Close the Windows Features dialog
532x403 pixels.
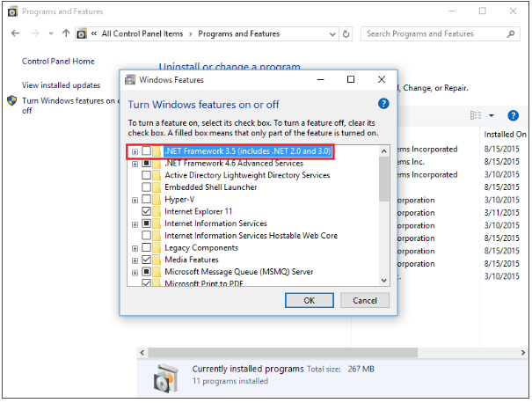tap(382, 79)
